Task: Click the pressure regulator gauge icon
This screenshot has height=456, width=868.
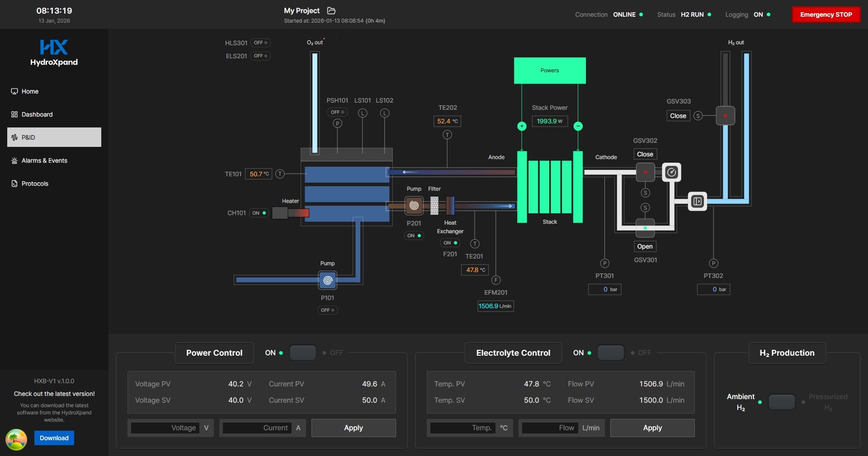Action: (x=671, y=172)
